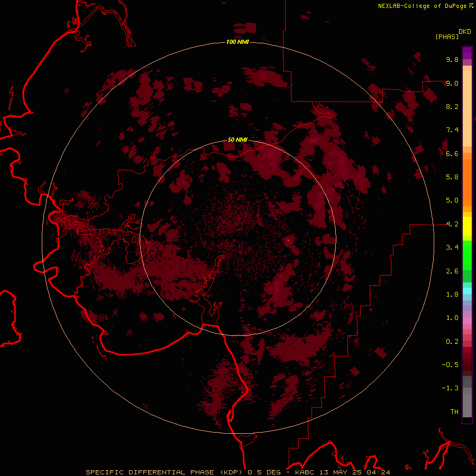Pick the yellow segment of the color bar

(x=467, y=226)
